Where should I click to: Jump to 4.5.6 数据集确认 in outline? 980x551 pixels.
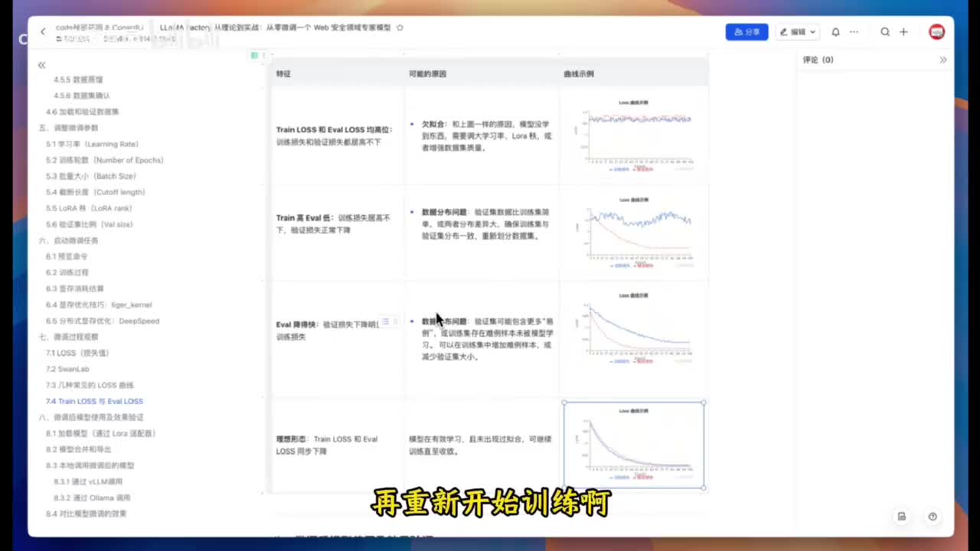[82, 96]
